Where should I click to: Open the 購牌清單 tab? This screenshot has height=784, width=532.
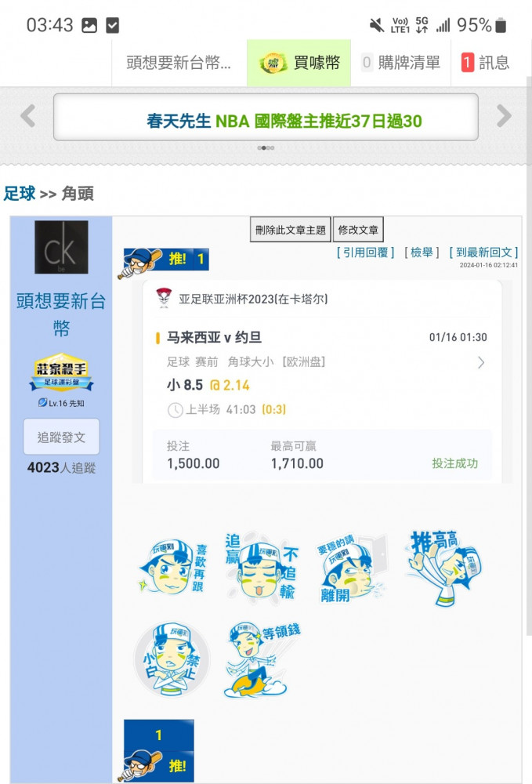point(400,63)
